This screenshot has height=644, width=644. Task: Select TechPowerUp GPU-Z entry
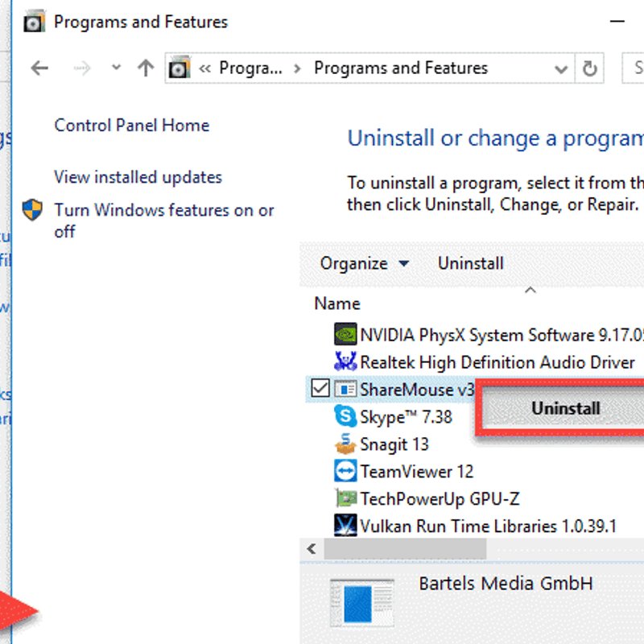(440, 499)
